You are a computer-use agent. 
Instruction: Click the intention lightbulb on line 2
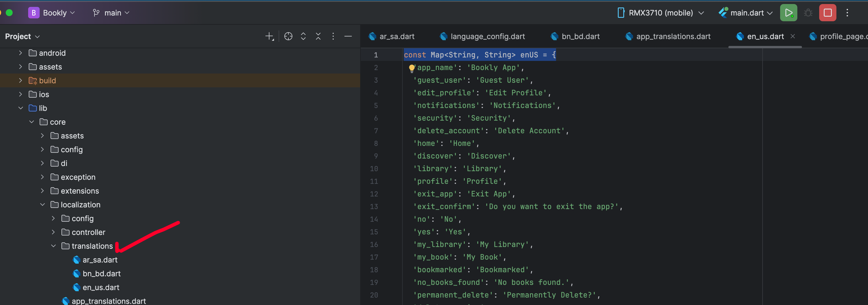coord(411,68)
